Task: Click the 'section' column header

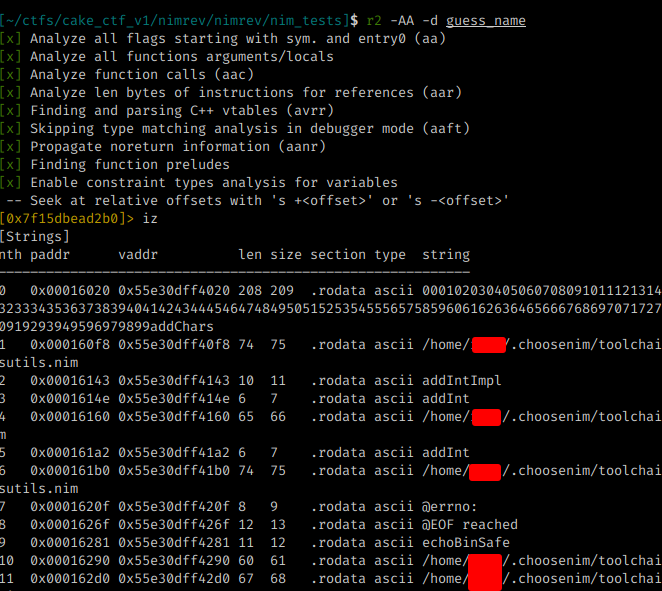Action: [338, 255]
